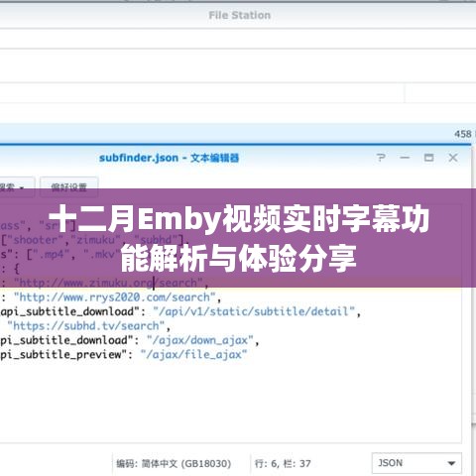Click the api_subtitle_preview key text
The image size is (476, 476).
[63, 354]
